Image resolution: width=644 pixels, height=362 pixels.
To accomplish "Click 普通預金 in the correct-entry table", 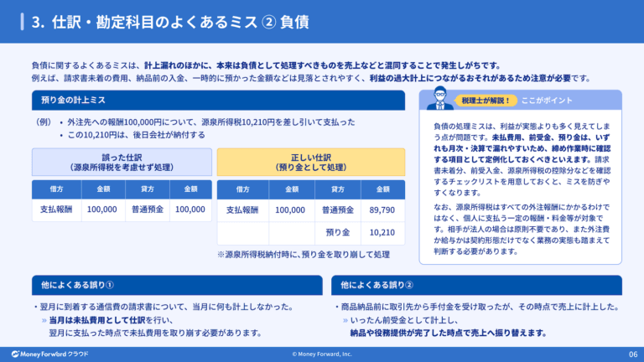I will click(338, 210).
